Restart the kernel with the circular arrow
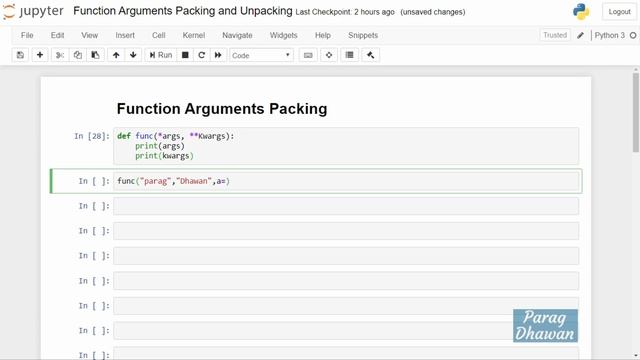640x360 pixels. pyautogui.click(x=201, y=55)
